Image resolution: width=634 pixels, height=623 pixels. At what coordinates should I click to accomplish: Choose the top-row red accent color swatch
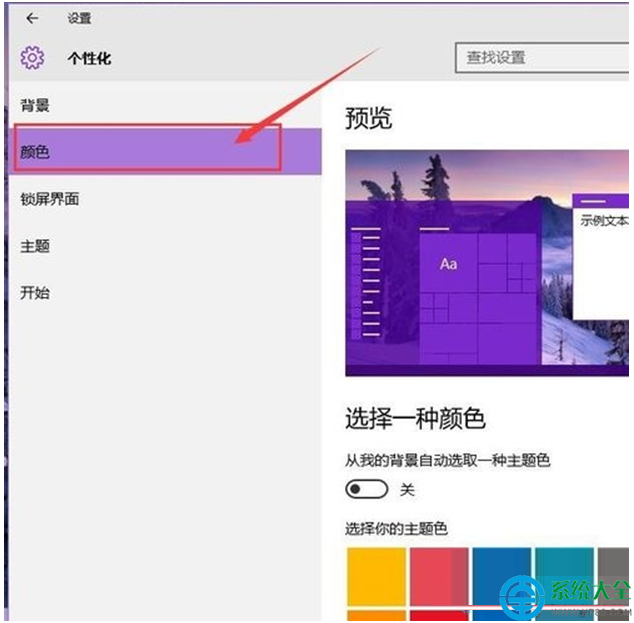click(438, 575)
